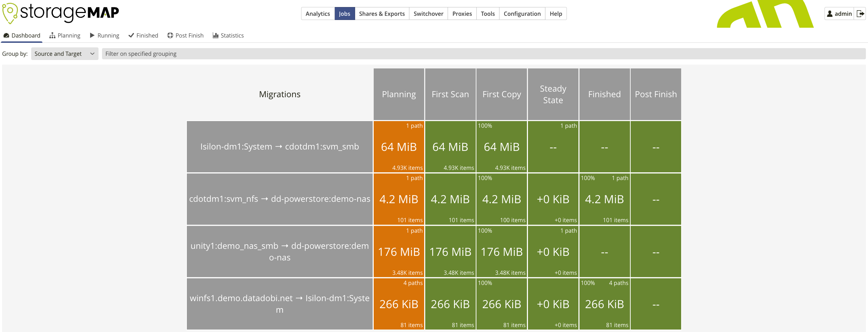Open the Configuration tab
Viewport: 868px width, 332px height.
pyautogui.click(x=522, y=13)
